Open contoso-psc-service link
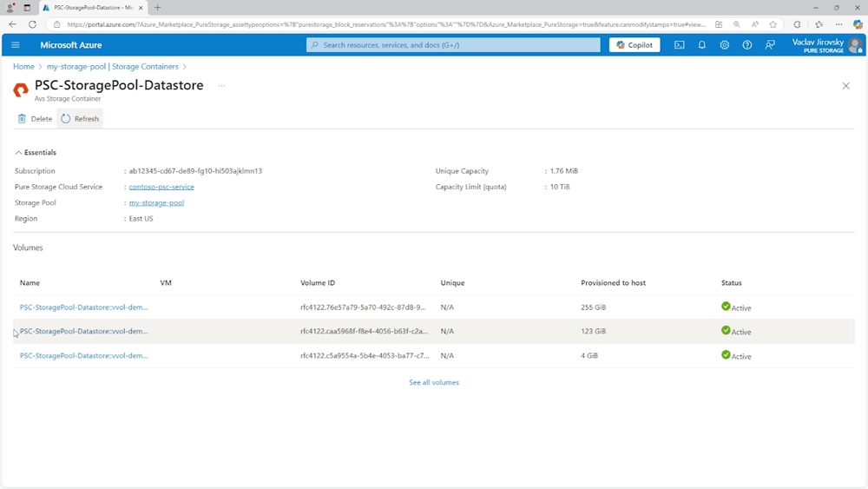 click(161, 187)
